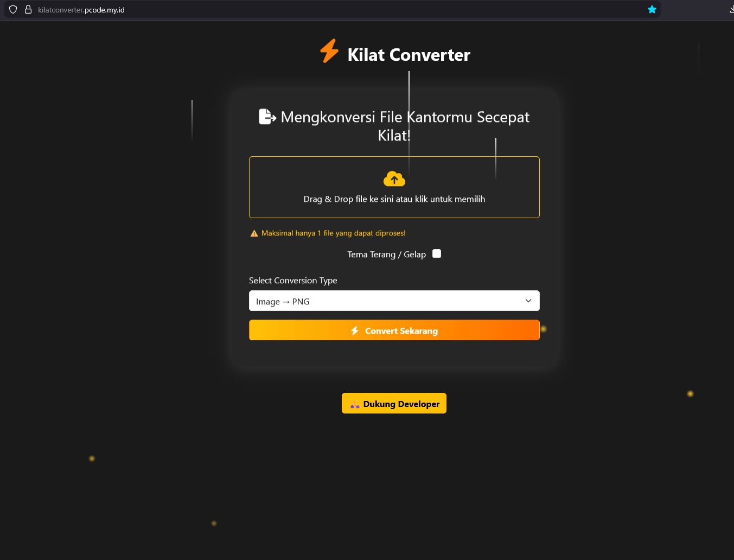Screen dimensions: 734x560
Task: Click the cloud upload icon in drop zone
Action: point(394,179)
